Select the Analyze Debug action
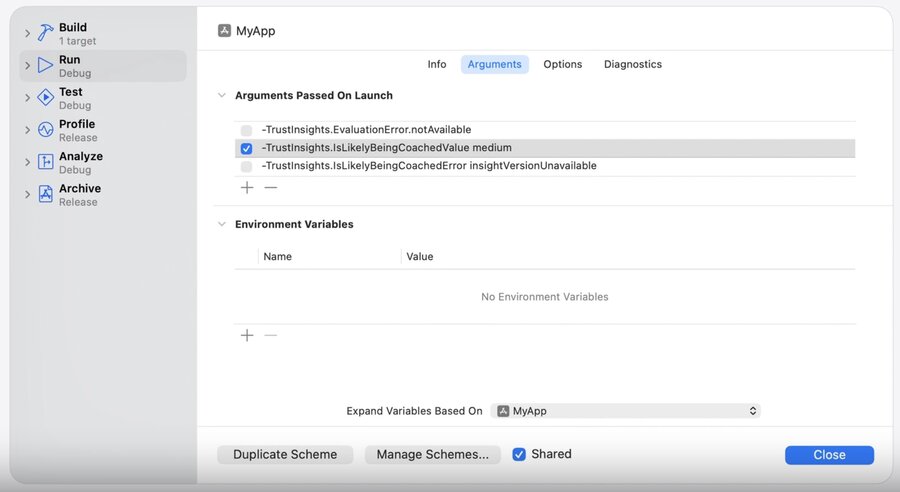 103,162
